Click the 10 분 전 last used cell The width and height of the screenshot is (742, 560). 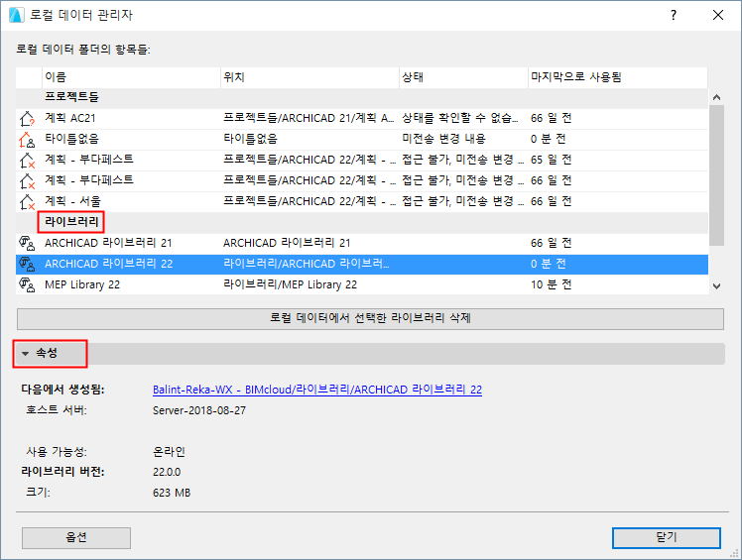pyautogui.click(x=551, y=284)
